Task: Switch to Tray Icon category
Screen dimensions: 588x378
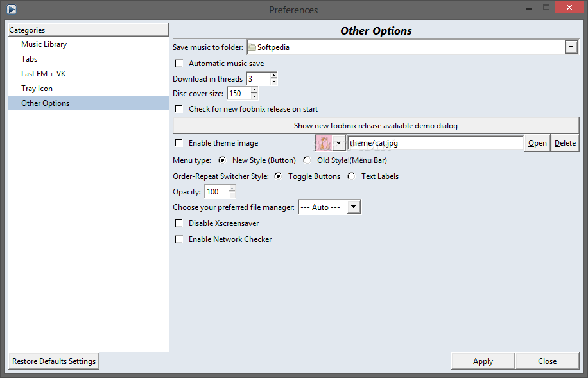Action: pyautogui.click(x=89, y=89)
